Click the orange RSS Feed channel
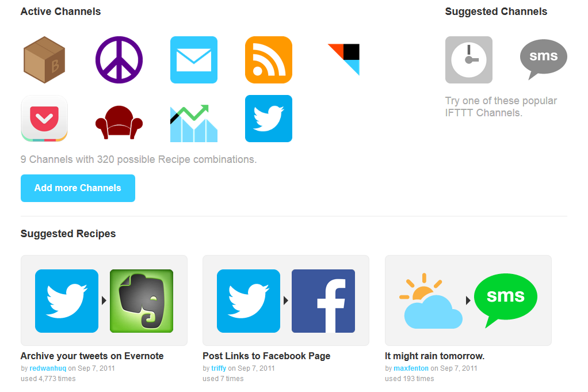The width and height of the screenshot is (588, 392). [x=269, y=60]
